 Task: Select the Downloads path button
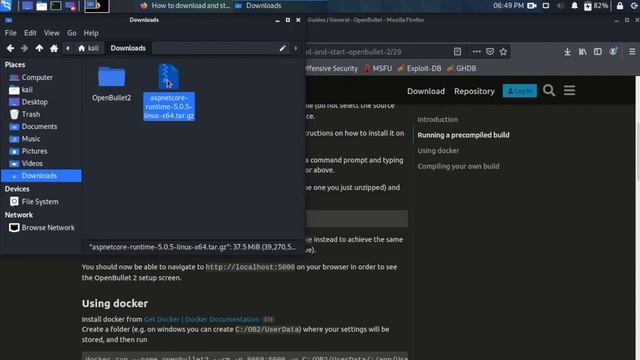pos(128,48)
